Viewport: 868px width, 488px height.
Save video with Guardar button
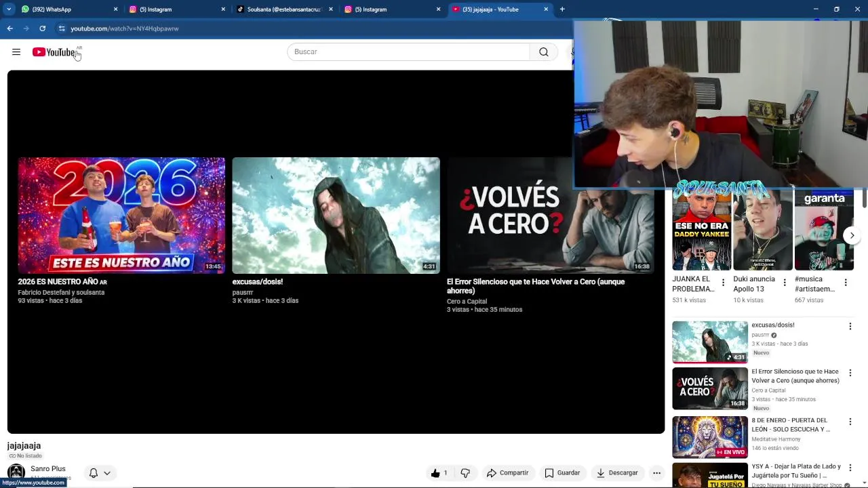563,473
